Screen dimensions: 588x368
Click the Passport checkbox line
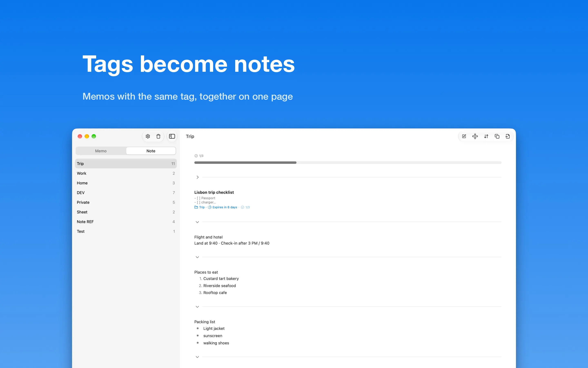click(205, 198)
